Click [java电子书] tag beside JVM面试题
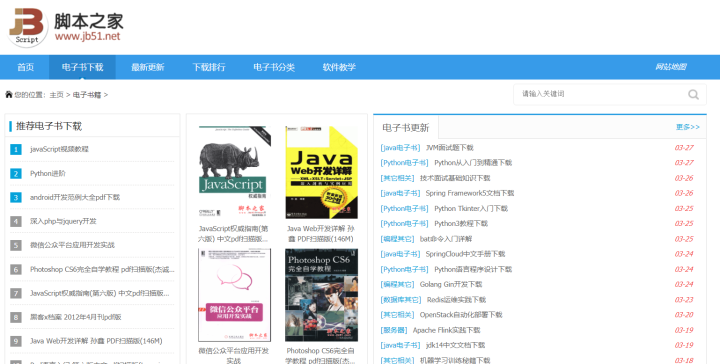This screenshot has width=720, height=364. coord(400,148)
